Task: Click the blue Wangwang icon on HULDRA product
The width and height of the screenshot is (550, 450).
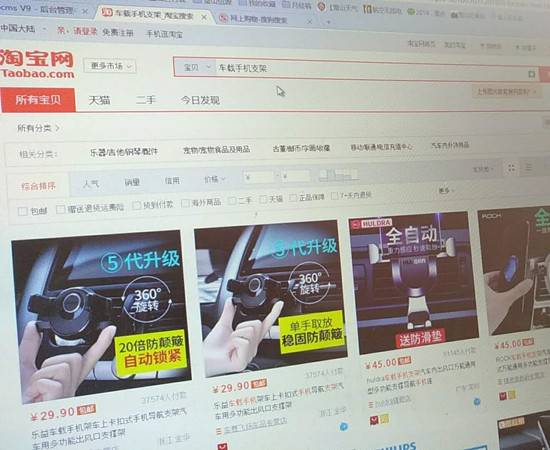Action: 476,402
